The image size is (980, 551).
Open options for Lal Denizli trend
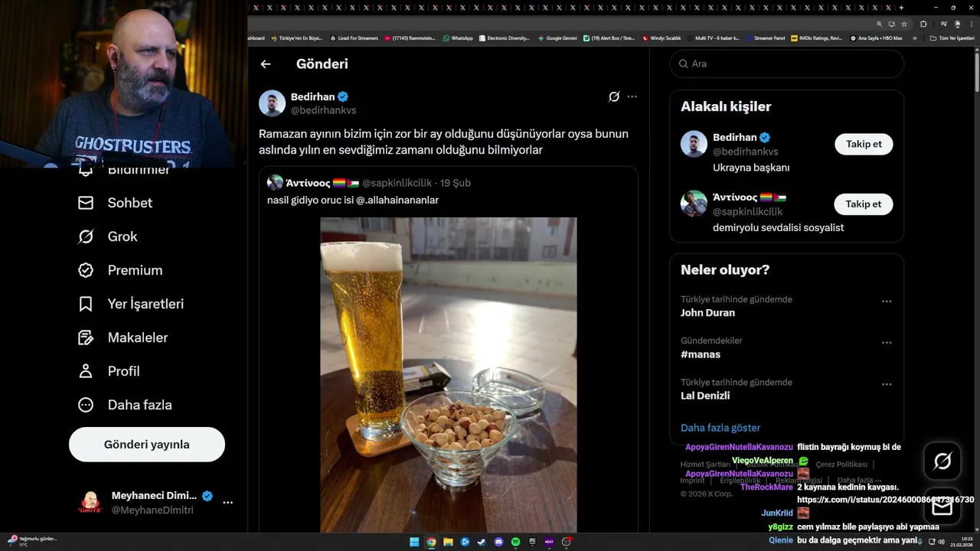tap(887, 384)
